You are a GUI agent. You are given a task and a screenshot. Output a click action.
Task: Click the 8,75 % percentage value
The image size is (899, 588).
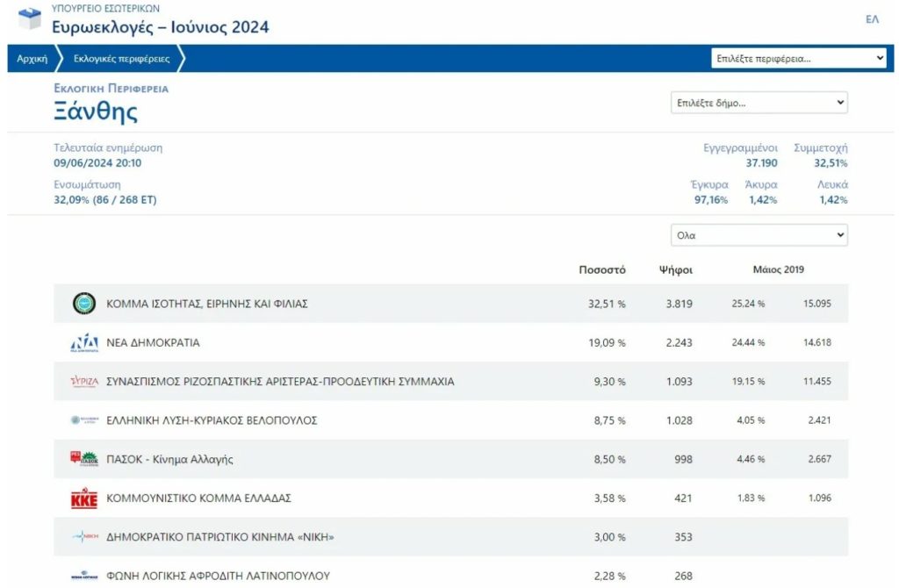point(609,420)
